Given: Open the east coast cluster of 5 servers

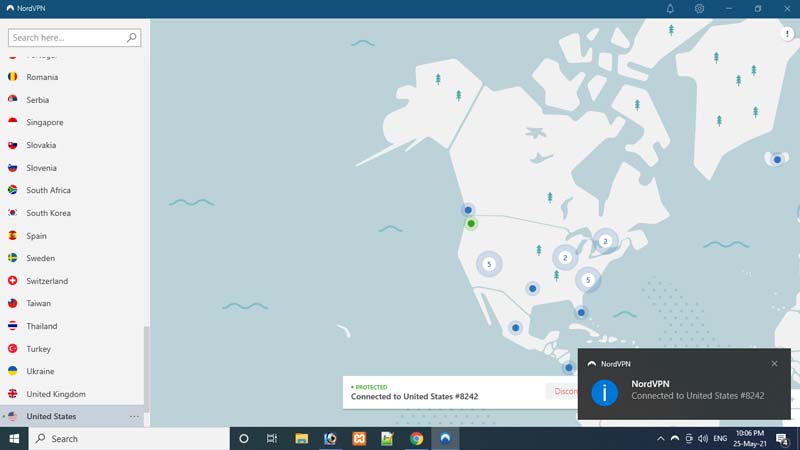Looking at the screenshot, I should click(588, 280).
